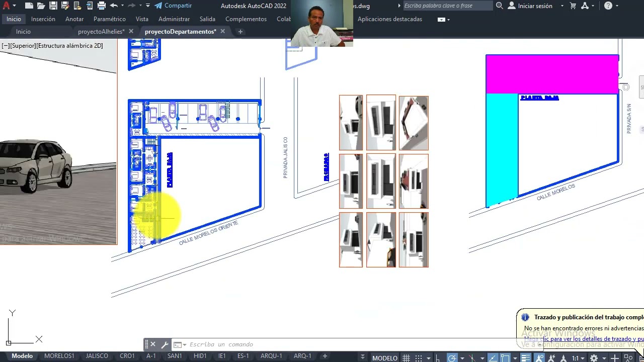This screenshot has height=362, width=644.
Task: Click the Compartir share button
Action: coord(173,6)
